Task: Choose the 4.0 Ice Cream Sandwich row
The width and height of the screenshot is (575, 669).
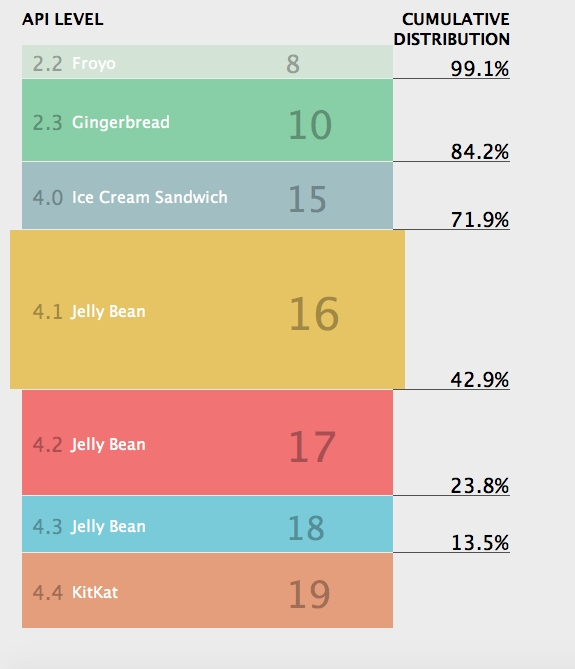Action: point(207,195)
